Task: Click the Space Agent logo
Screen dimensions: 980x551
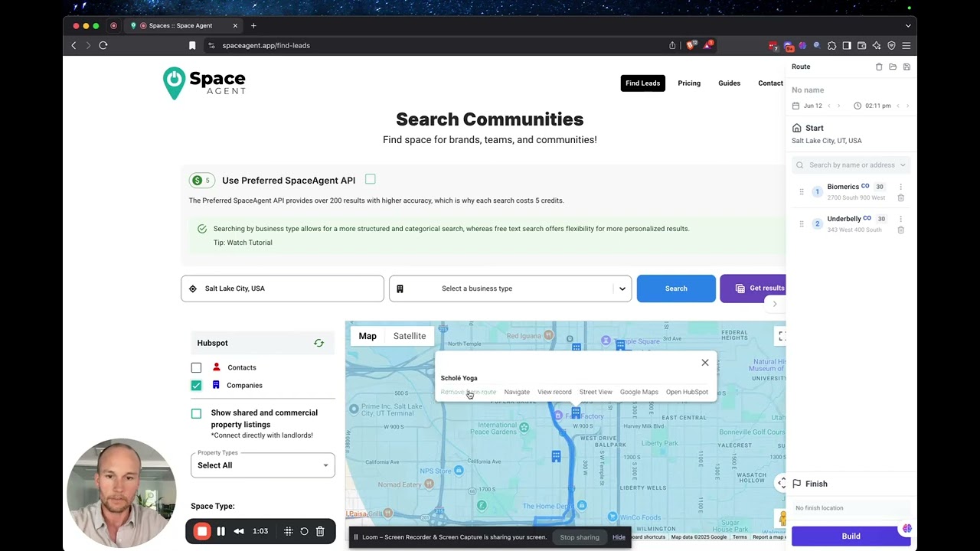Action: tap(204, 83)
